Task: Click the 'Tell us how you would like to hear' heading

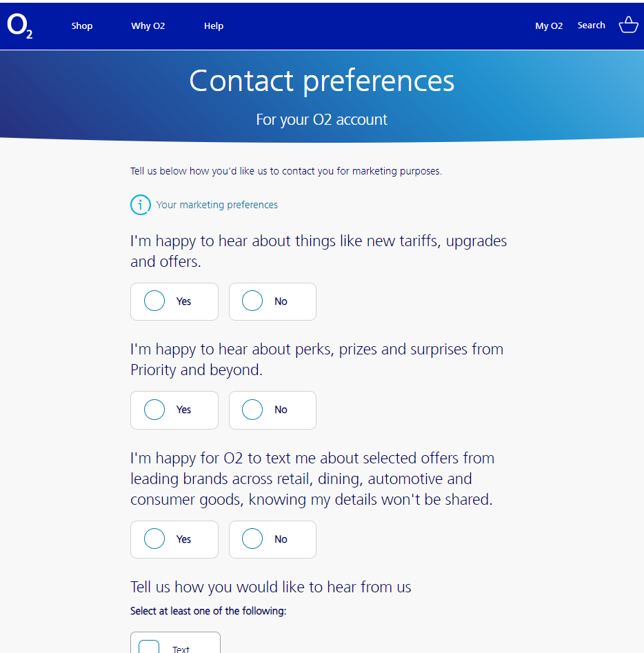Action: pyautogui.click(x=271, y=587)
